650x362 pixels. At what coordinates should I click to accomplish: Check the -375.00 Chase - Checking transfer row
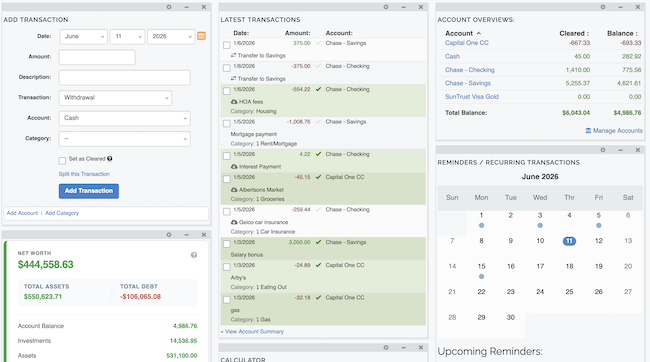(227, 68)
